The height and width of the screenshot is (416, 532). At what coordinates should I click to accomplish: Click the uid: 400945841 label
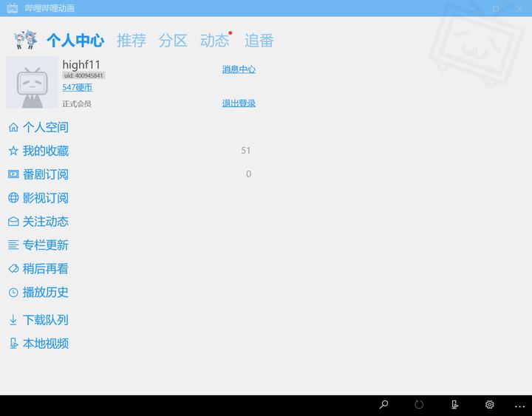coord(83,75)
